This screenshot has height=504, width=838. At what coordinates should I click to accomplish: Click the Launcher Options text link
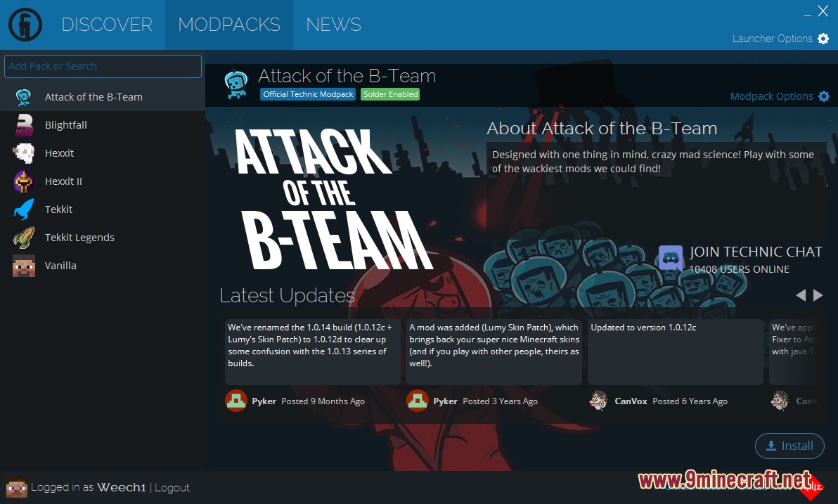772,39
